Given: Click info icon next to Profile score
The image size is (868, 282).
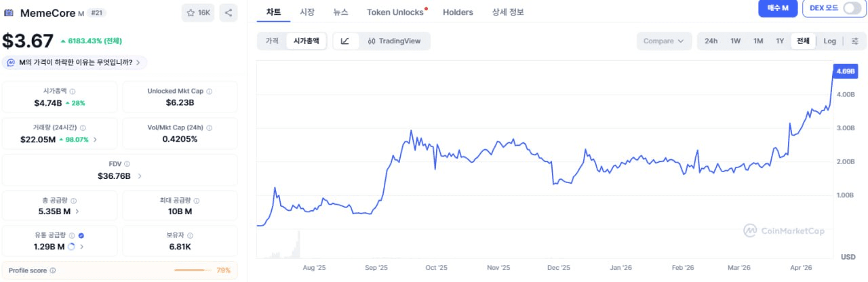Looking at the screenshot, I should coord(53,270).
